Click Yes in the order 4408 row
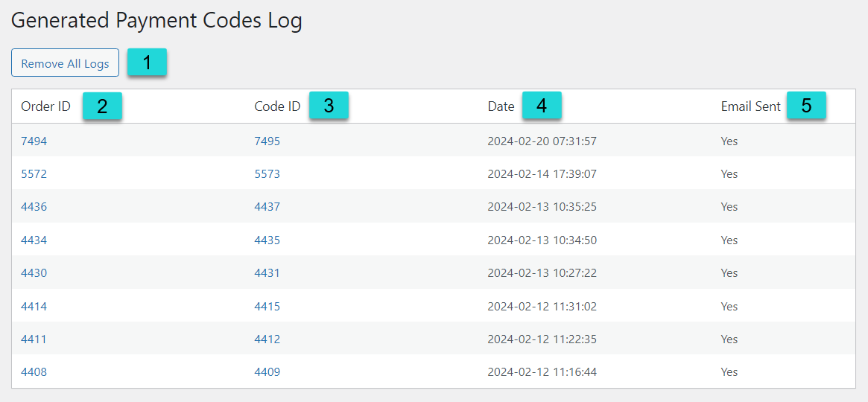868x402 pixels. coord(729,372)
